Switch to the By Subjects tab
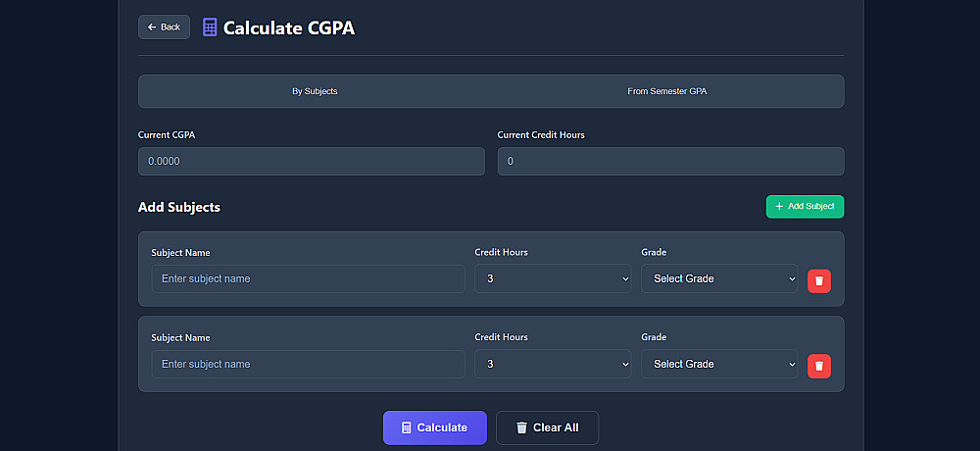 click(315, 91)
